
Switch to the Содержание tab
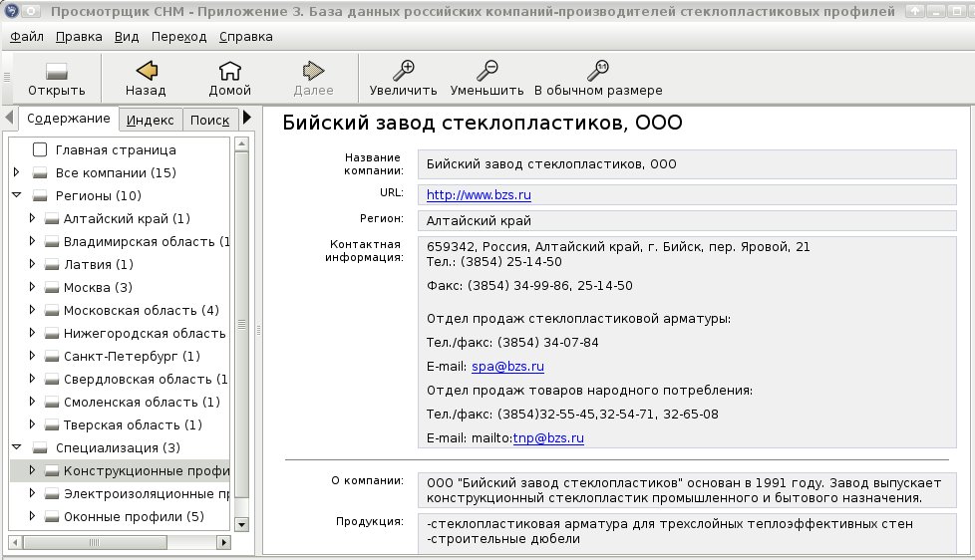pyautogui.click(x=69, y=119)
